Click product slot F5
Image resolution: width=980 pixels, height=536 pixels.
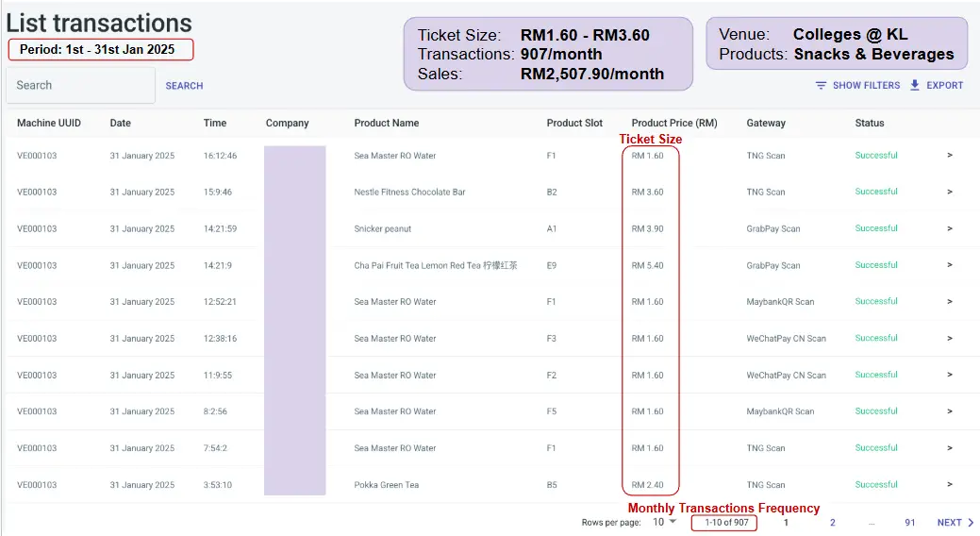click(x=551, y=411)
